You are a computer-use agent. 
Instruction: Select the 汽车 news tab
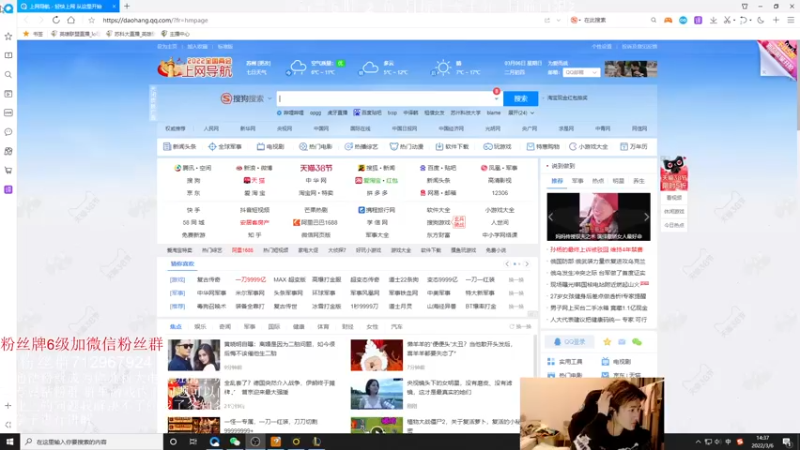(396, 327)
